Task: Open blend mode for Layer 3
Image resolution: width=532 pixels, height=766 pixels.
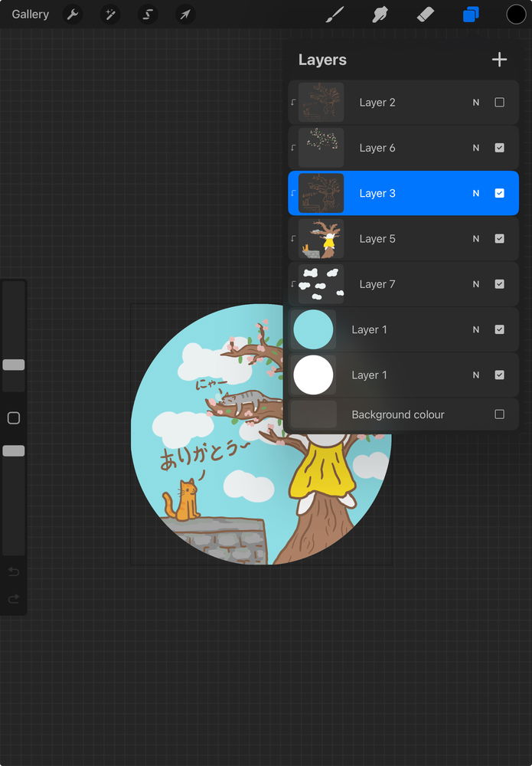Action: pos(475,194)
